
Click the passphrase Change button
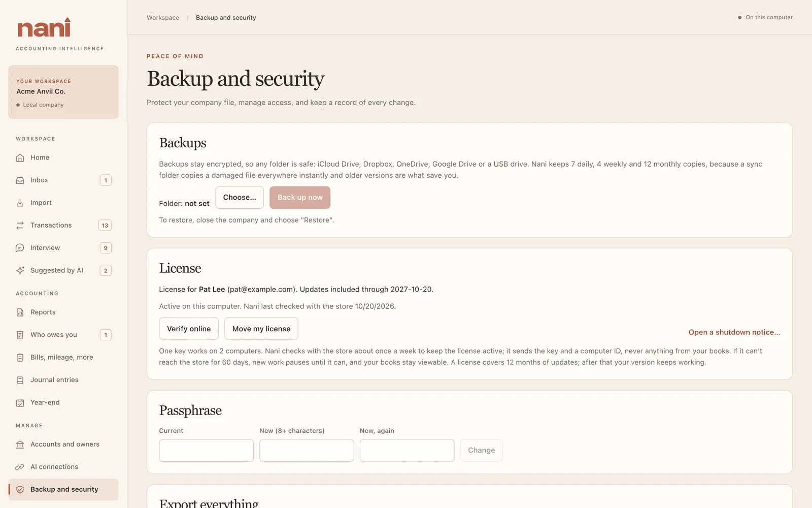point(482,451)
